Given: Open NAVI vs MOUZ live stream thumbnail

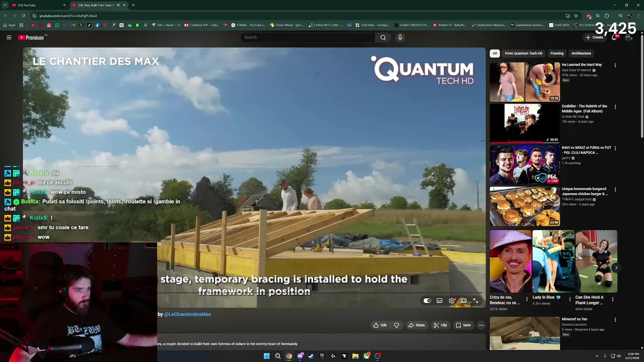Looking at the screenshot, I should pos(525,165).
